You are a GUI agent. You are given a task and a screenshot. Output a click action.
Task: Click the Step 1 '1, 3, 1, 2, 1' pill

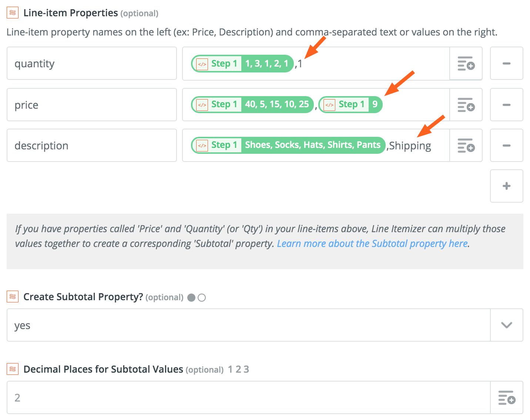(x=242, y=64)
